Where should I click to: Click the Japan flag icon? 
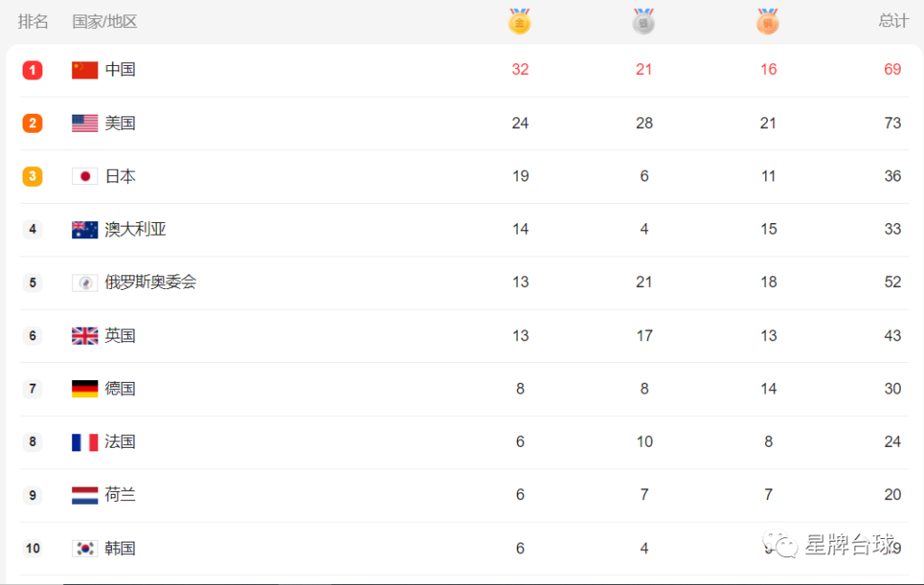point(85,176)
